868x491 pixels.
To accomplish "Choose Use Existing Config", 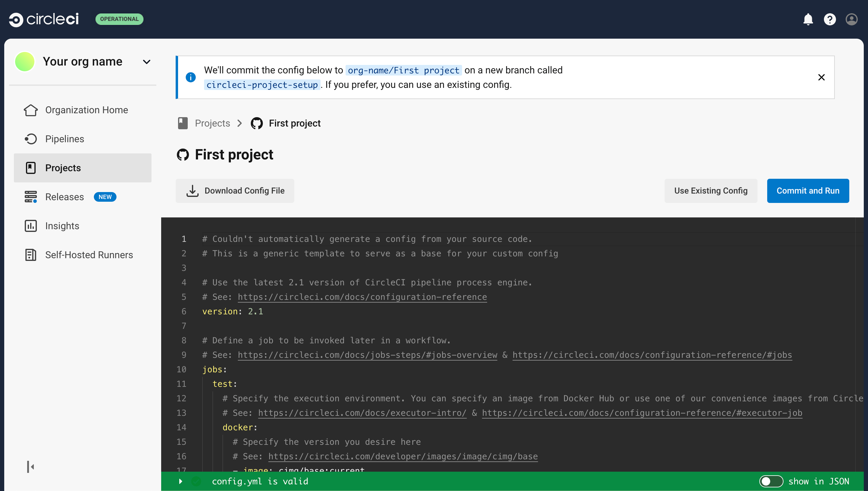I will coord(711,191).
